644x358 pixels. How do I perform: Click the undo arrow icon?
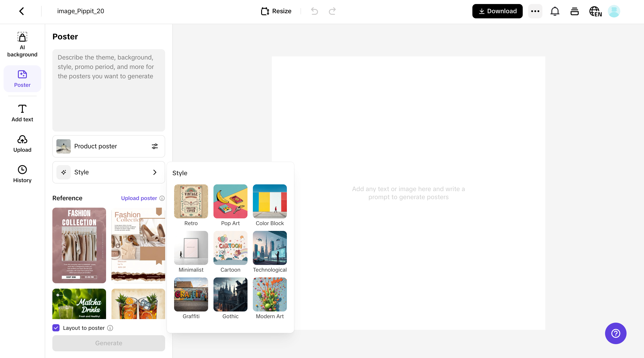click(314, 11)
